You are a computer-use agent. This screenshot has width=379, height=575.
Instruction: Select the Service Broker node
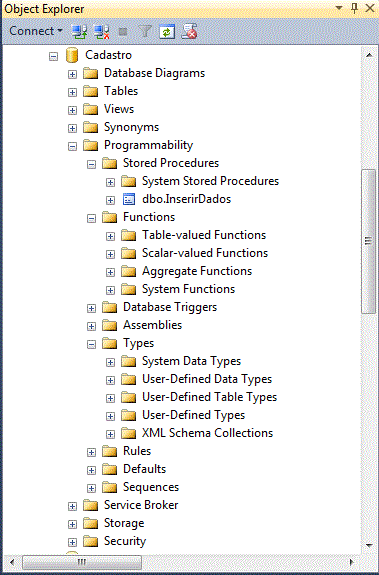click(141, 505)
